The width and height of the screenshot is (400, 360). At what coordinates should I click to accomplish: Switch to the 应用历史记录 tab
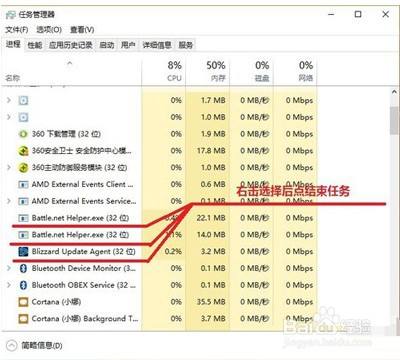[x=71, y=45]
